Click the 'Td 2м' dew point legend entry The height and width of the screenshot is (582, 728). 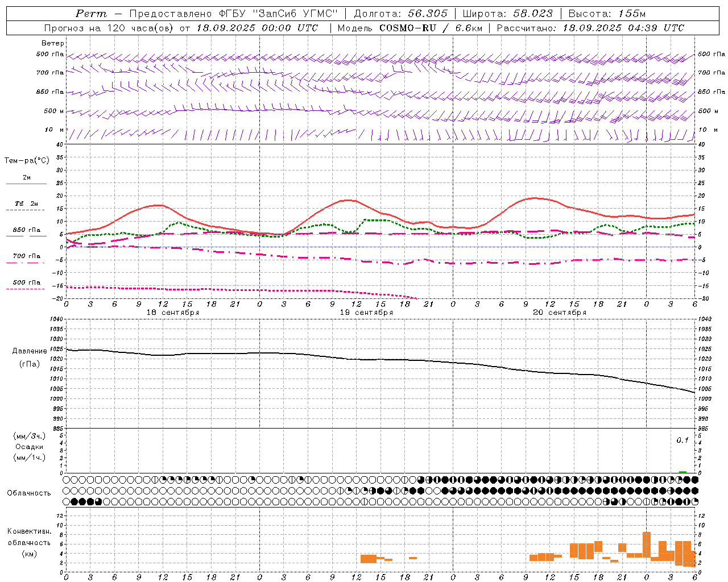point(26,203)
